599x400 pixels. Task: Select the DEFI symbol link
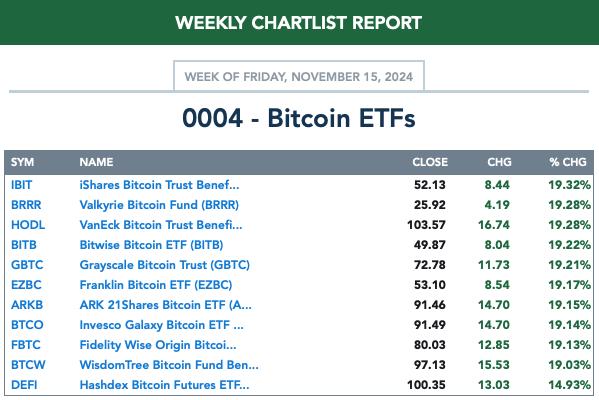(x=24, y=385)
